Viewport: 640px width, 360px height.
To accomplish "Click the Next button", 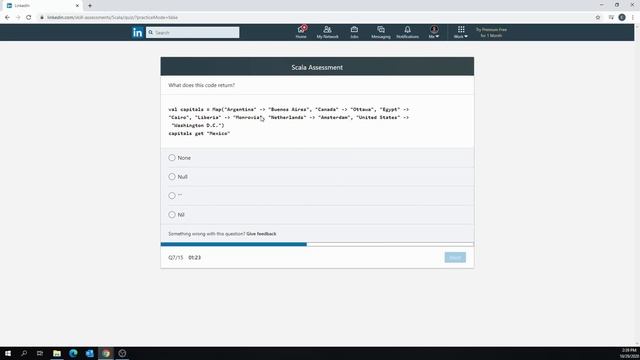I will click(x=455, y=258).
